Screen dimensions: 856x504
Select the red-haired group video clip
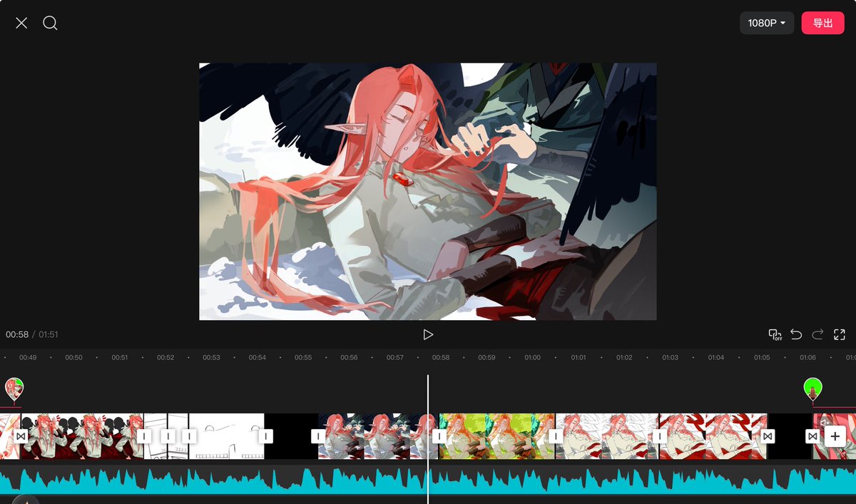pyautogui.click(x=82, y=436)
